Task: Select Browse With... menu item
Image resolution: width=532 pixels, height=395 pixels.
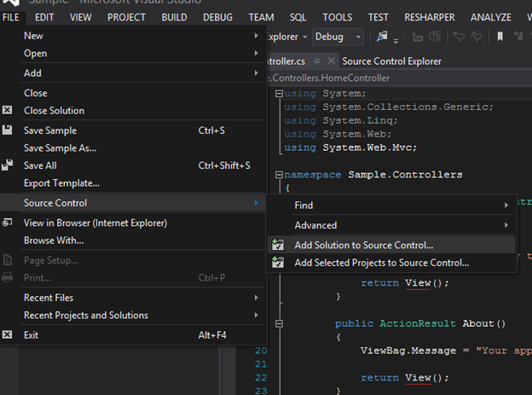Action: pyautogui.click(x=133, y=240)
